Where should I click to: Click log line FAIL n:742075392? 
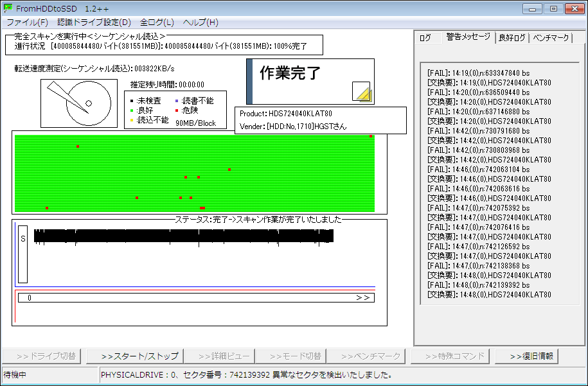(x=479, y=208)
